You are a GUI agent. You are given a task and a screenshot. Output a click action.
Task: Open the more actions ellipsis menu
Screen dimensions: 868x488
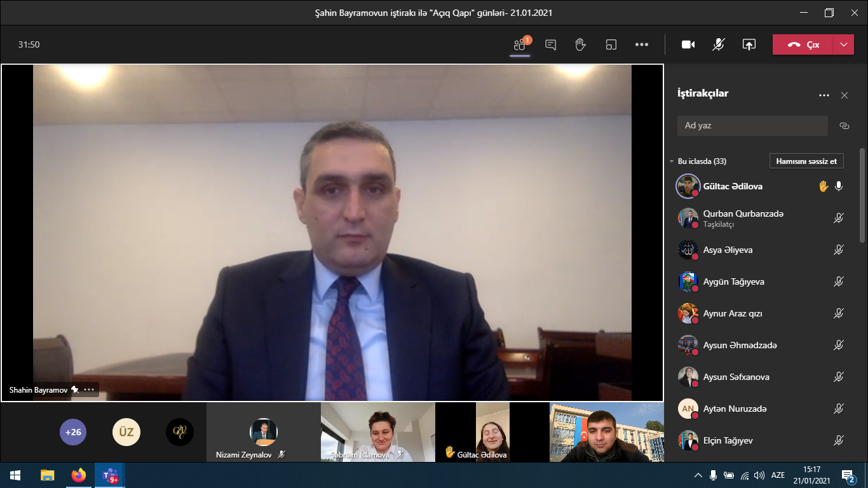[642, 44]
